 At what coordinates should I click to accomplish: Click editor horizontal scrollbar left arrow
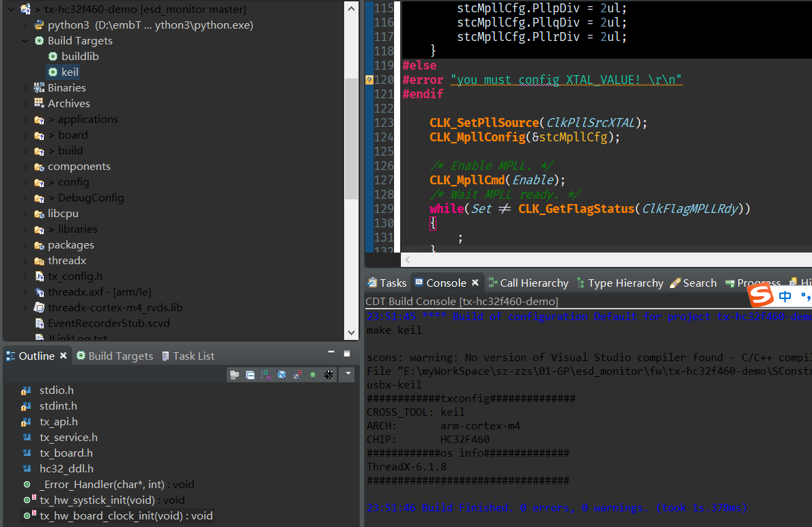408,260
